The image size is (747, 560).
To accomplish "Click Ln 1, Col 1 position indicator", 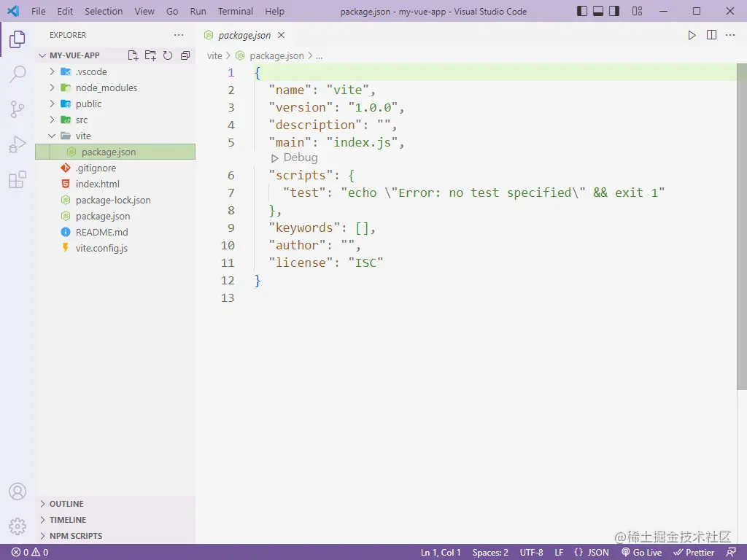I will (441, 553).
